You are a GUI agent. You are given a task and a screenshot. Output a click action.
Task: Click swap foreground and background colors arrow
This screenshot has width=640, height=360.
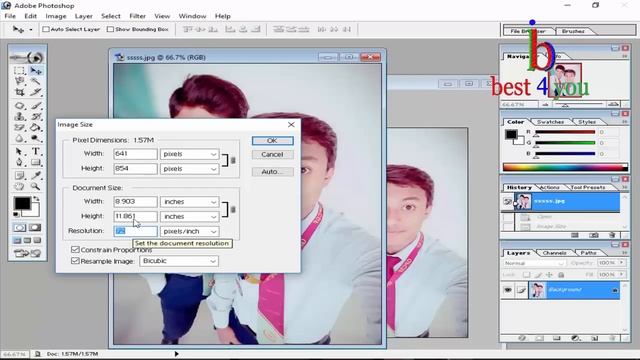click(36, 199)
